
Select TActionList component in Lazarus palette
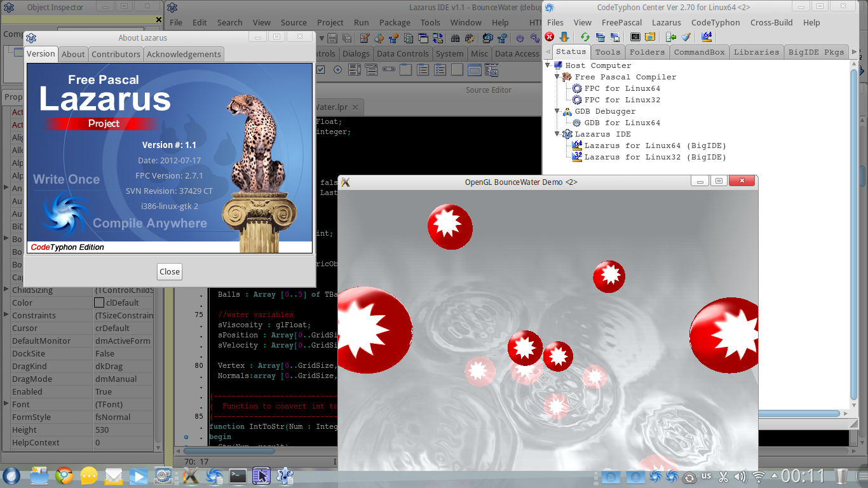pyautogui.click(x=491, y=69)
